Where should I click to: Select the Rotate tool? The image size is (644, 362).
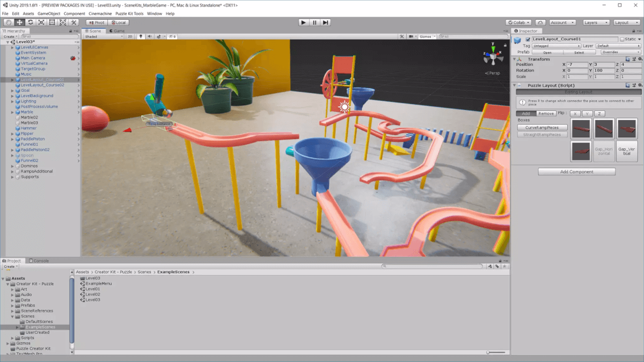(30, 23)
